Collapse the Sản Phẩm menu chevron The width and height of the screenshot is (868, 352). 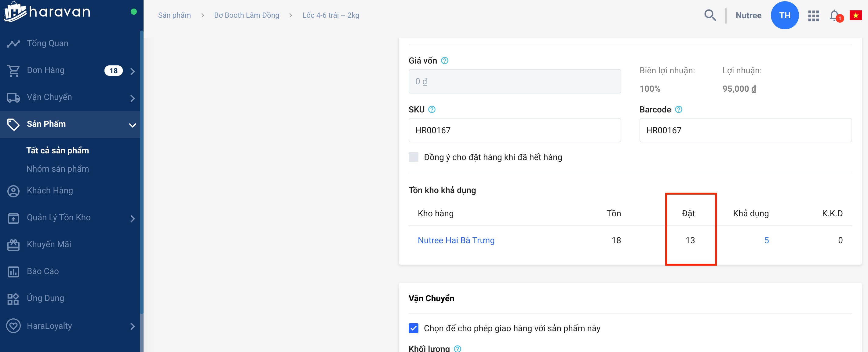point(133,125)
